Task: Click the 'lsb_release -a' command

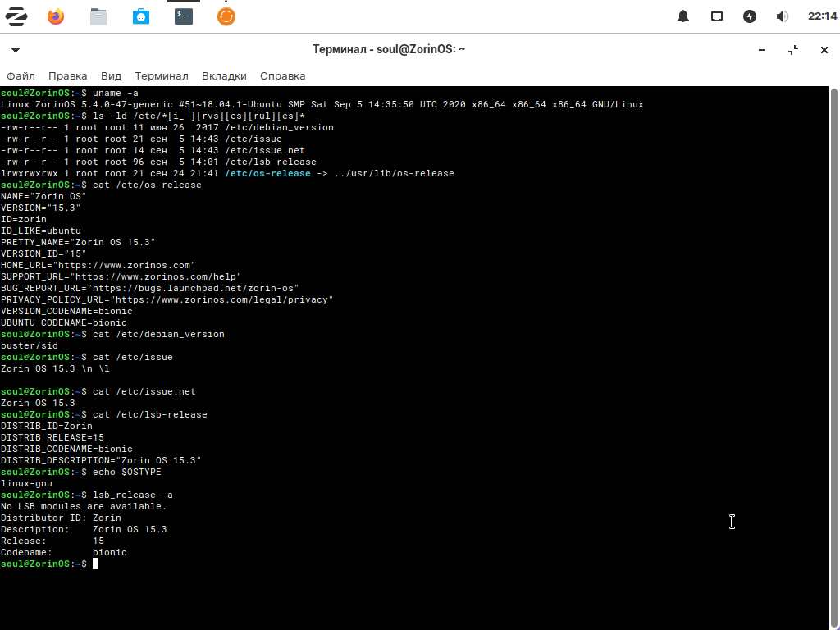Action: [x=132, y=495]
